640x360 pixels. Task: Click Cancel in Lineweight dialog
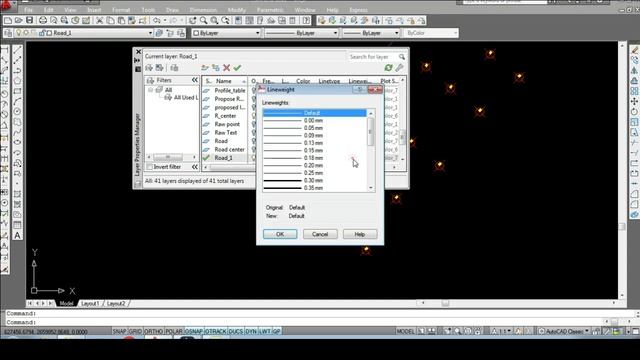tap(320, 234)
